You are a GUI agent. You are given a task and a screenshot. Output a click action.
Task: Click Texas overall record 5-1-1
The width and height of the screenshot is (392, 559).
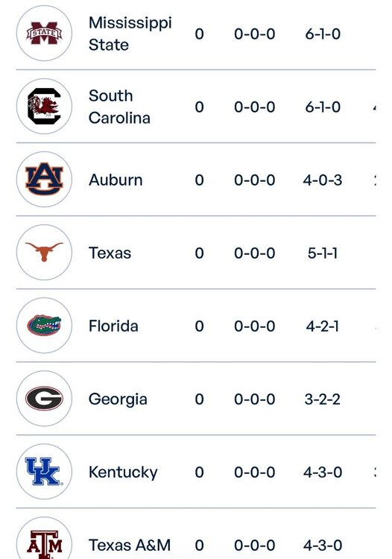pyautogui.click(x=323, y=253)
